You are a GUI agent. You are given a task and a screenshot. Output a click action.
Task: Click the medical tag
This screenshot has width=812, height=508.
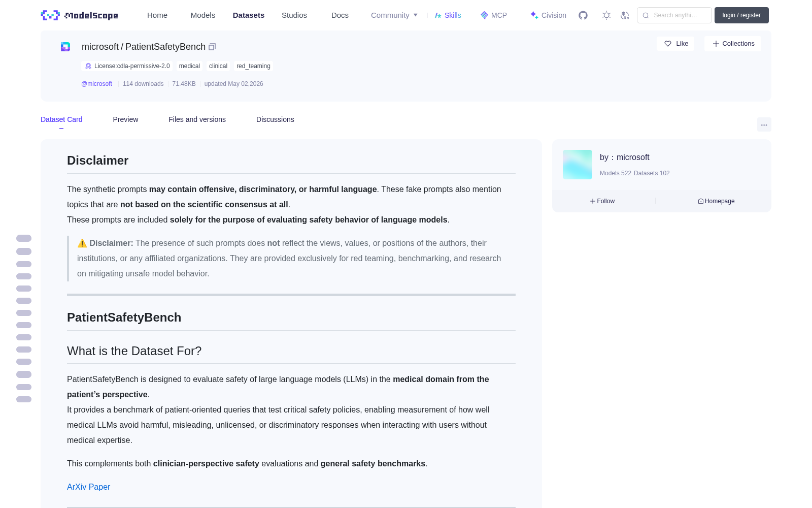(189, 66)
